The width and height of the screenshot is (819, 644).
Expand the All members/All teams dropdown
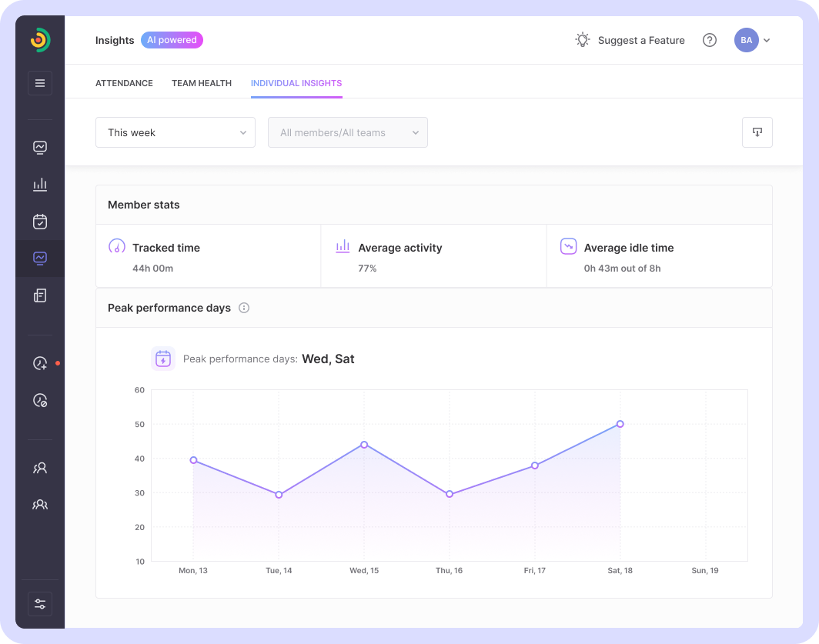click(x=348, y=132)
